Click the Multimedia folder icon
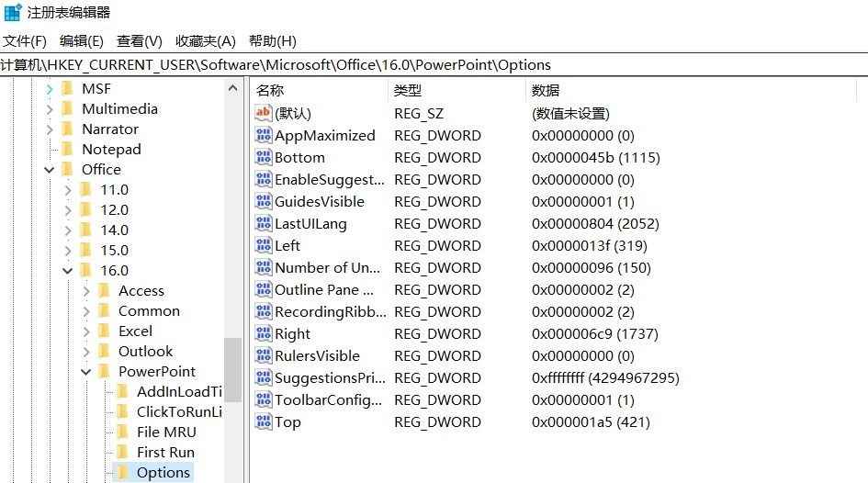The width and height of the screenshot is (868, 483). 68,108
